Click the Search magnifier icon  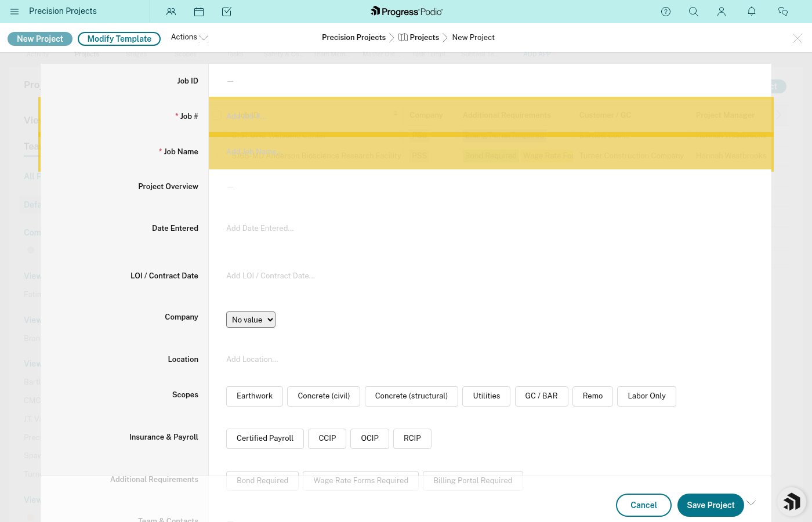click(694, 12)
